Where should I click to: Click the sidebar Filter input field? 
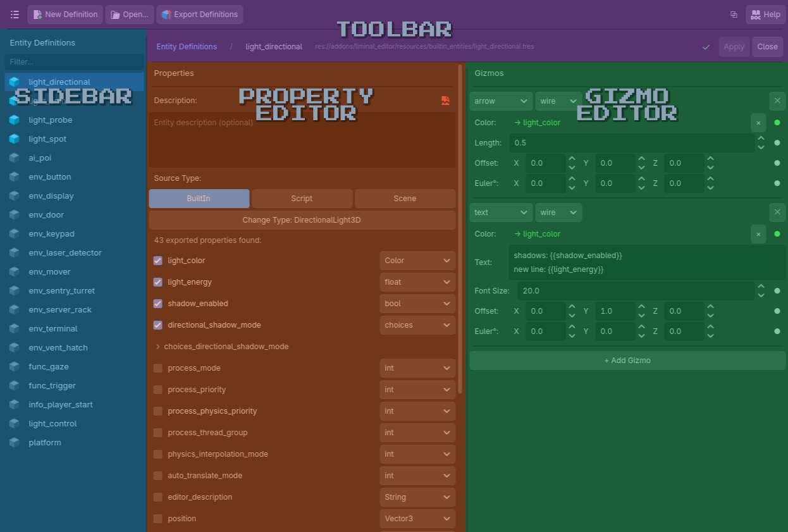click(x=74, y=62)
